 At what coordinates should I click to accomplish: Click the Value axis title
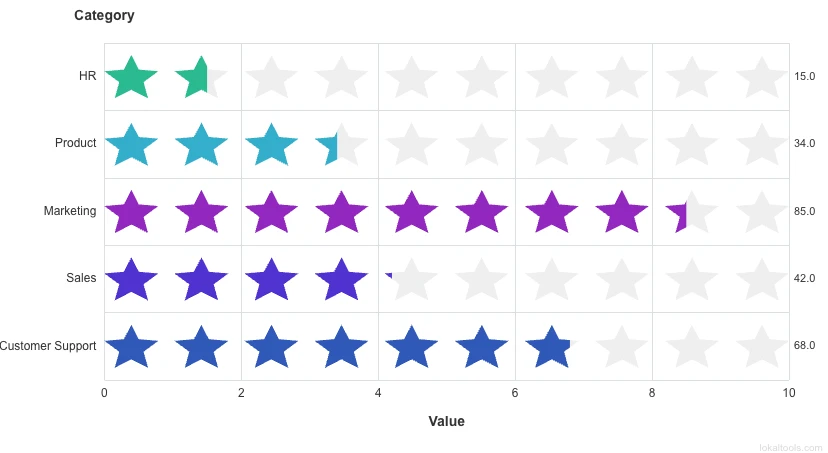tap(446, 421)
